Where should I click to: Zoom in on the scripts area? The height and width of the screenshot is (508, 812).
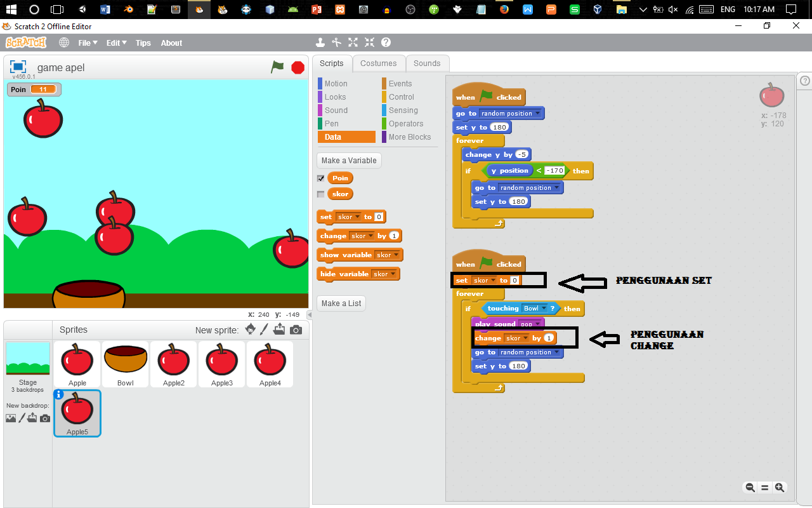pyautogui.click(x=780, y=487)
